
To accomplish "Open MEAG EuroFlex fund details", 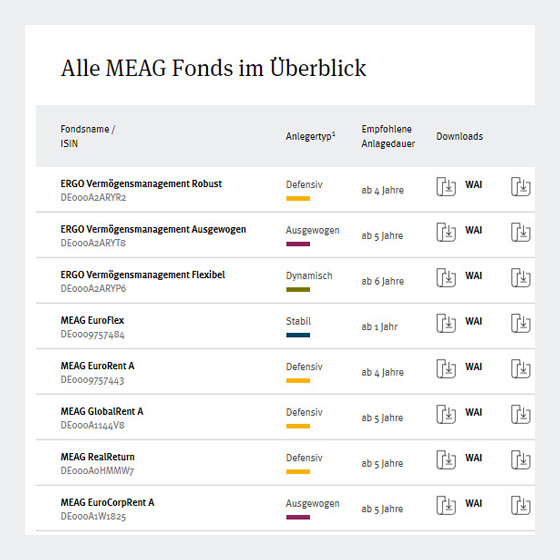I will (92, 320).
